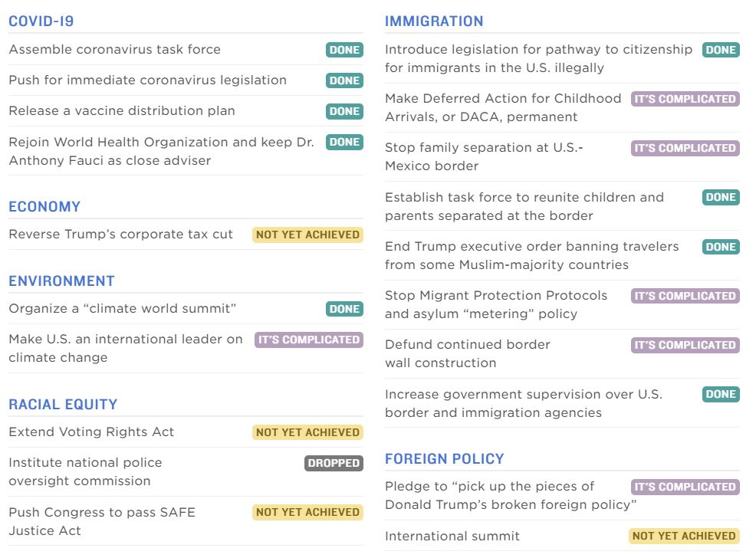The width and height of the screenshot is (756, 558).
Task: Select 'End Trump executive order banning travelers' item
Action: [531, 255]
